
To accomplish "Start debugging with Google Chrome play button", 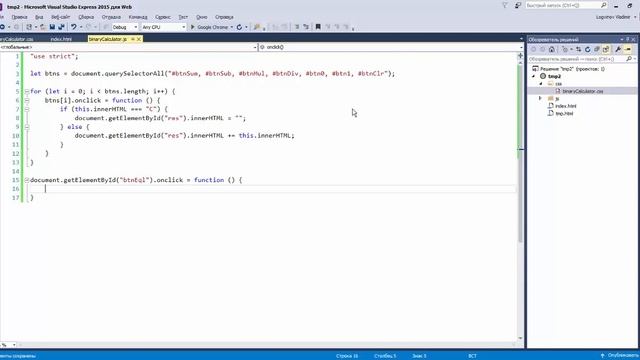I will click(x=193, y=27).
